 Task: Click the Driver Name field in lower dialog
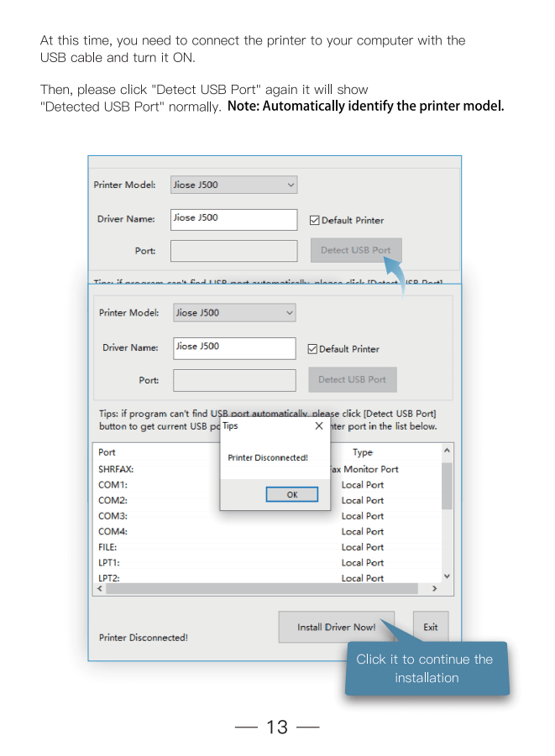[x=234, y=348]
